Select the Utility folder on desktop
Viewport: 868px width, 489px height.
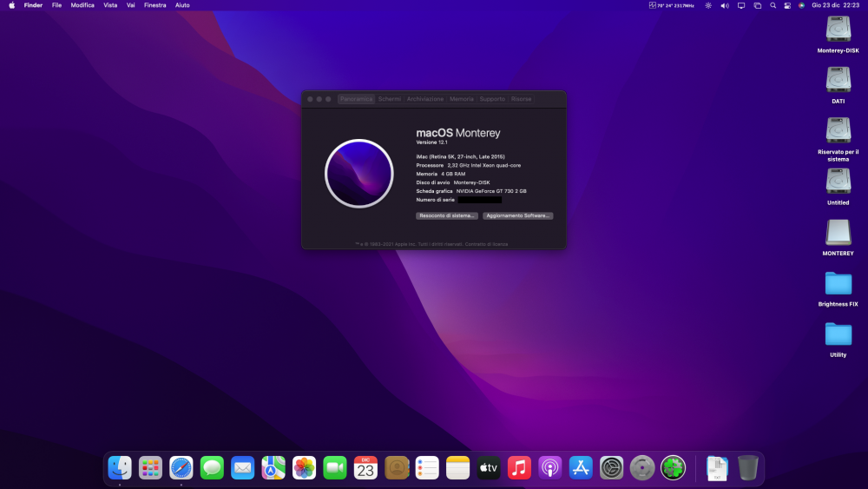pos(838,334)
